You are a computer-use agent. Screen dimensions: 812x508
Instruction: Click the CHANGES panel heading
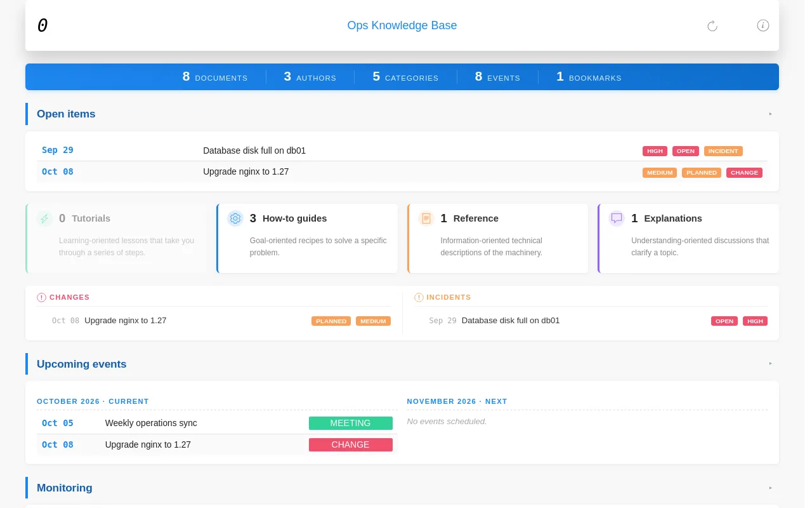pyautogui.click(x=69, y=297)
